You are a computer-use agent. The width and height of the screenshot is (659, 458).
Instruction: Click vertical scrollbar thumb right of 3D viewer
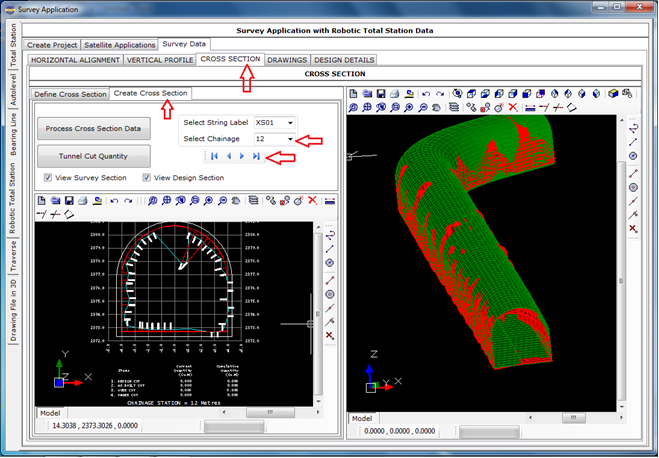(622, 280)
